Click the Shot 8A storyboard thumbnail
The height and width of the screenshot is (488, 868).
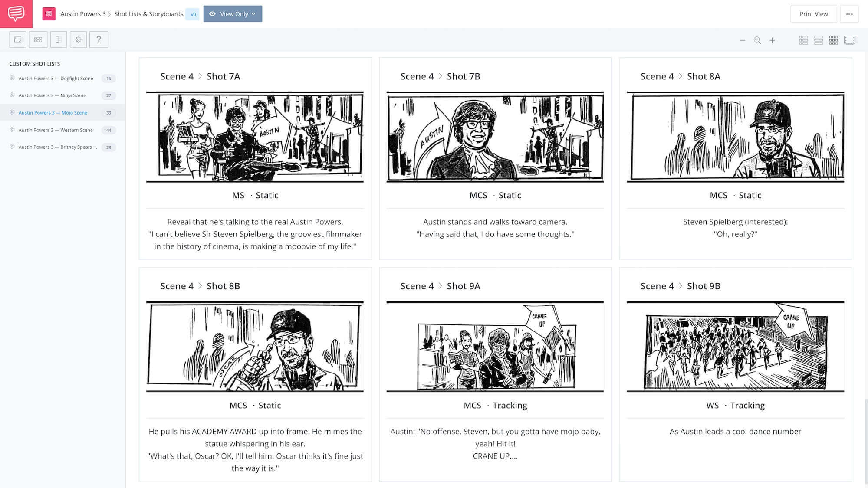[735, 137]
